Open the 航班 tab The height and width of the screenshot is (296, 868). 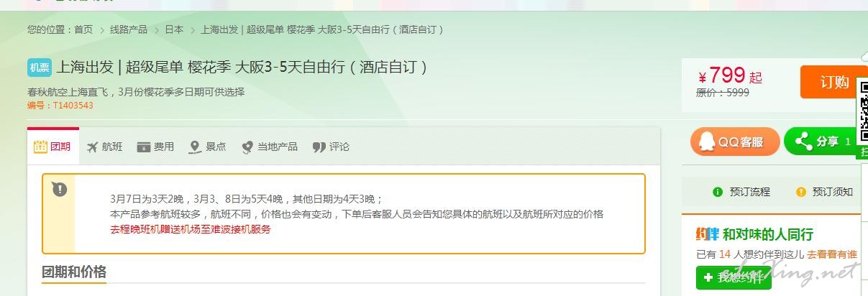(x=104, y=147)
